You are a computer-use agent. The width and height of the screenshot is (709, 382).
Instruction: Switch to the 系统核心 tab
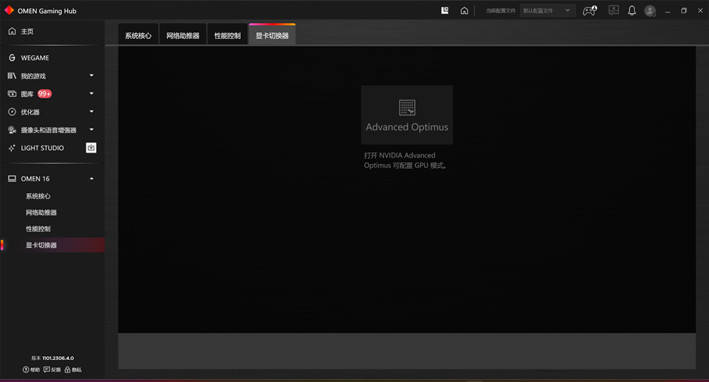point(138,35)
